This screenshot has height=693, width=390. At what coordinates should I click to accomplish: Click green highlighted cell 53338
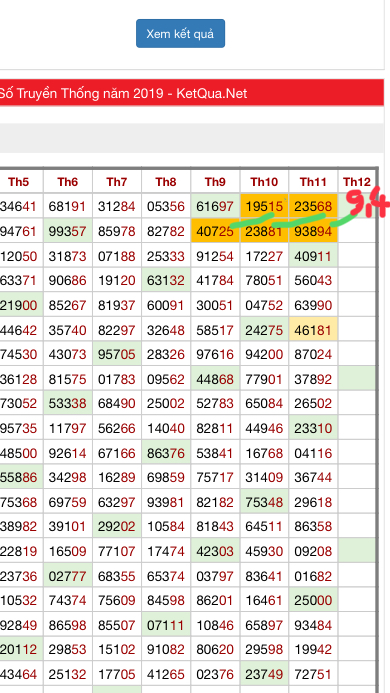[68, 403]
